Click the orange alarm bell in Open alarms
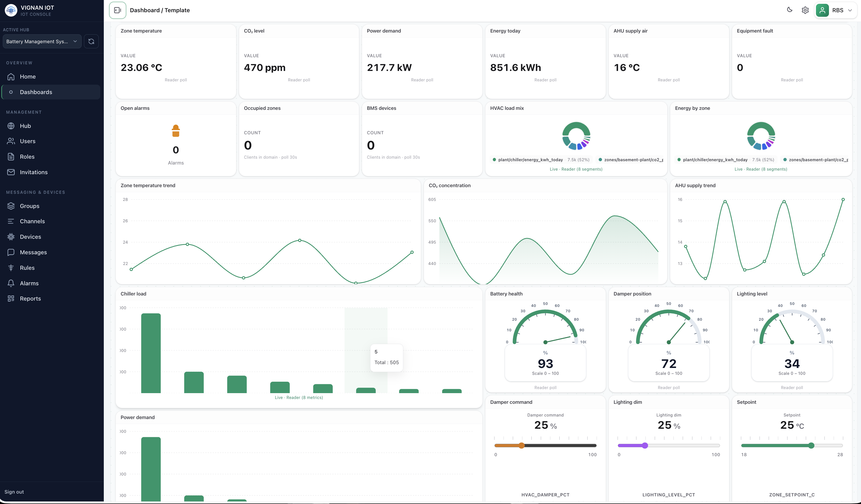Image resolution: width=861 pixels, height=504 pixels. pos(176,131)
